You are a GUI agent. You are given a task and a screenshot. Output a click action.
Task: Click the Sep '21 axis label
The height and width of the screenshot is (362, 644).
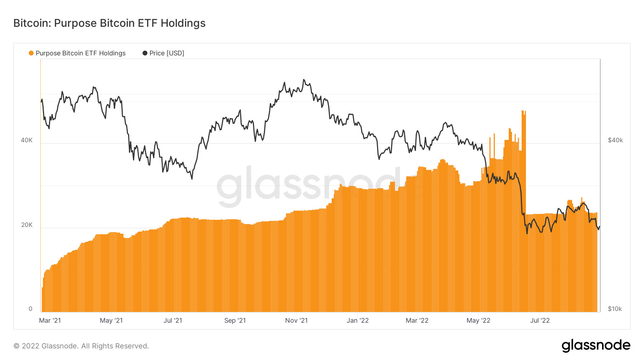[x=235, y=321]
